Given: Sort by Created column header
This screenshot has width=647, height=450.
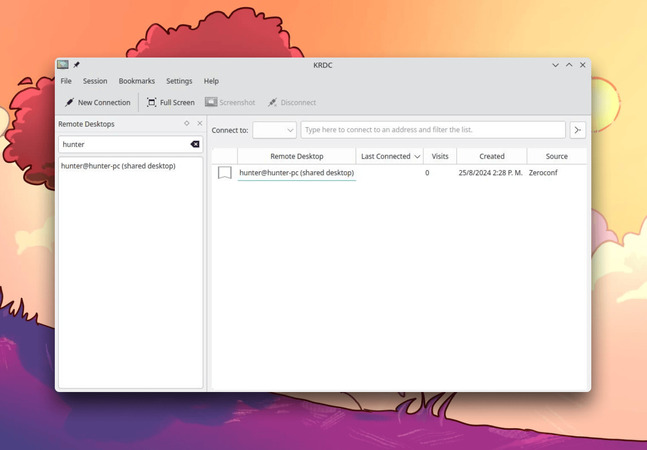Looking at the screenshot, I should 492,156.
